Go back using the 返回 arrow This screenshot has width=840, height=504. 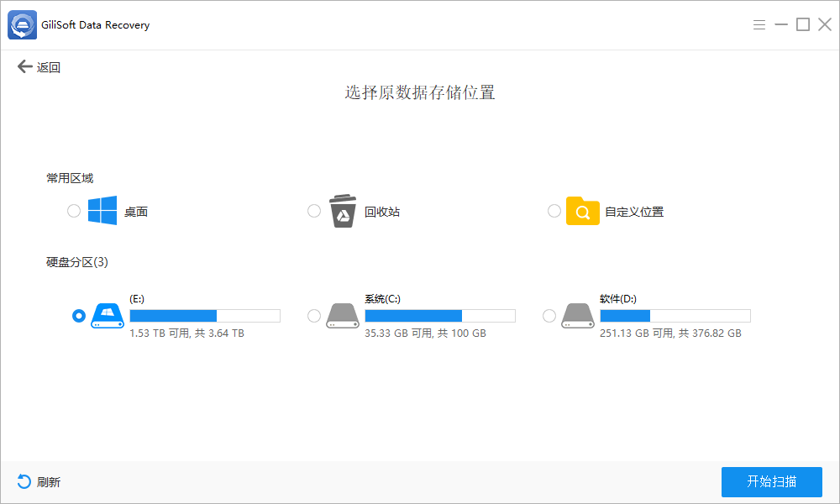click(x=39, y=67)
